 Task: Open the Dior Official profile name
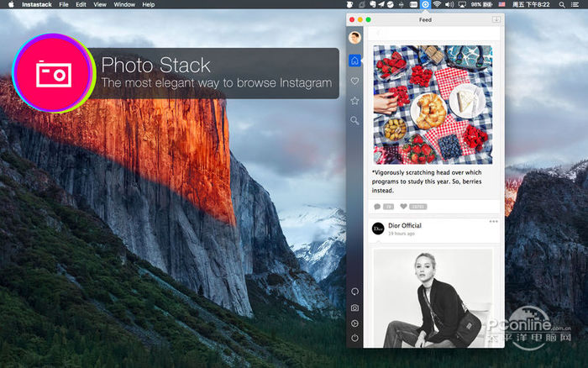pyautogui.click(x=405, y=225)
